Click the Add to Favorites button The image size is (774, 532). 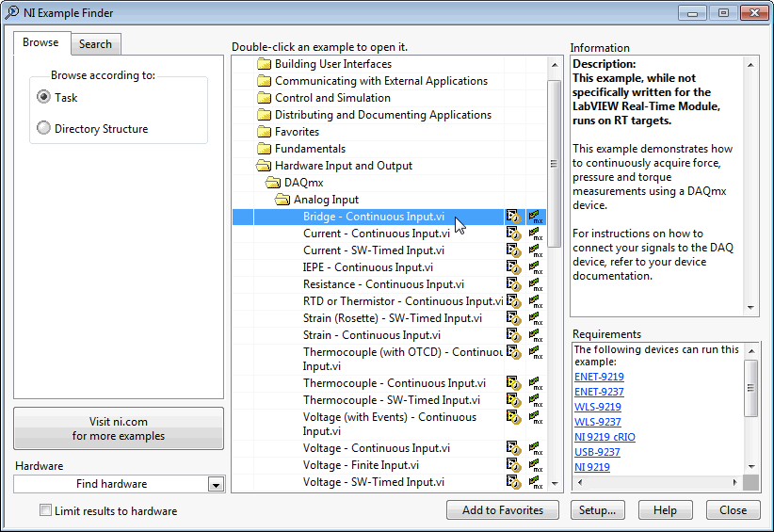tap(502, 510)
